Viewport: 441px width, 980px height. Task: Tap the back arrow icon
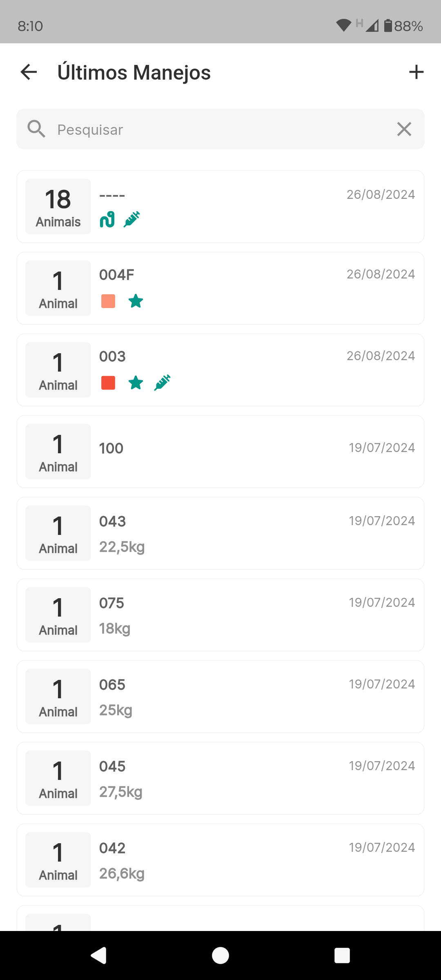coord(29,72)
